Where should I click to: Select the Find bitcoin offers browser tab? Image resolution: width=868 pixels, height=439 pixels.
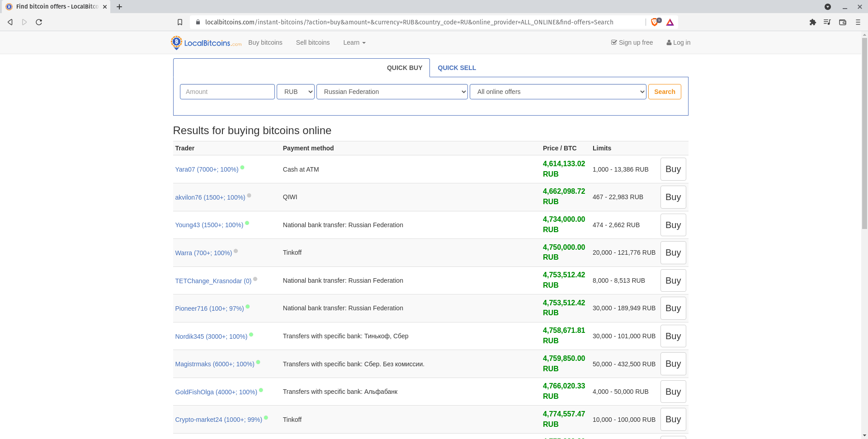[x=55, y=7]
